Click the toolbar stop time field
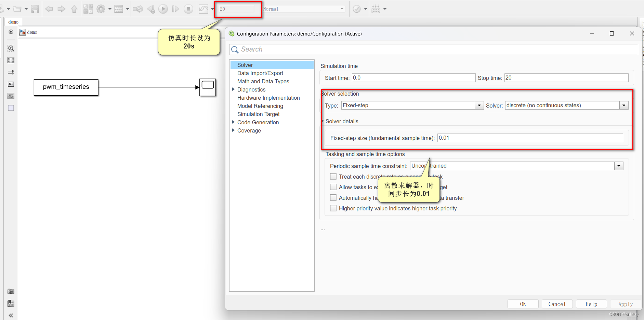 pos(237,9)
